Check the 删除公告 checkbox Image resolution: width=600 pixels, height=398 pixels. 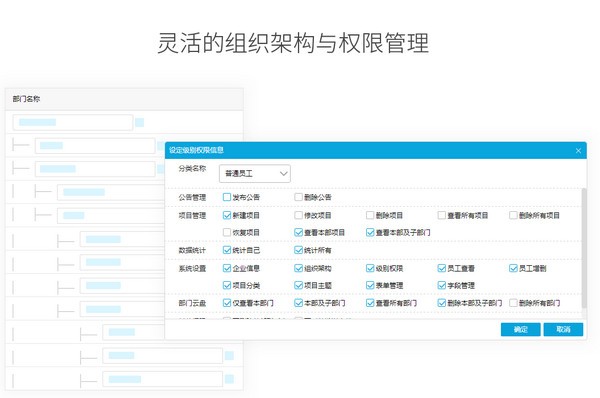point(298,197)
